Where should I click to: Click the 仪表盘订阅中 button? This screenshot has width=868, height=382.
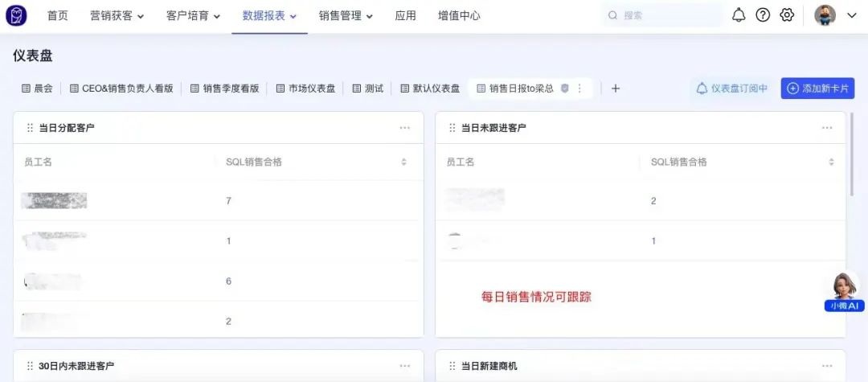click(x=731, y=88)
